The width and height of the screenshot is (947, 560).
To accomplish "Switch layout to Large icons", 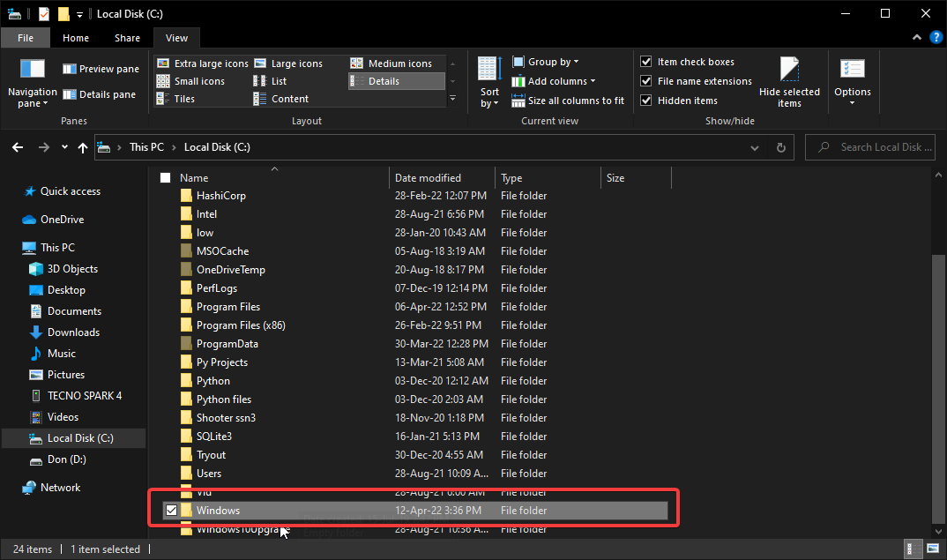I will (x=288, y=63).
